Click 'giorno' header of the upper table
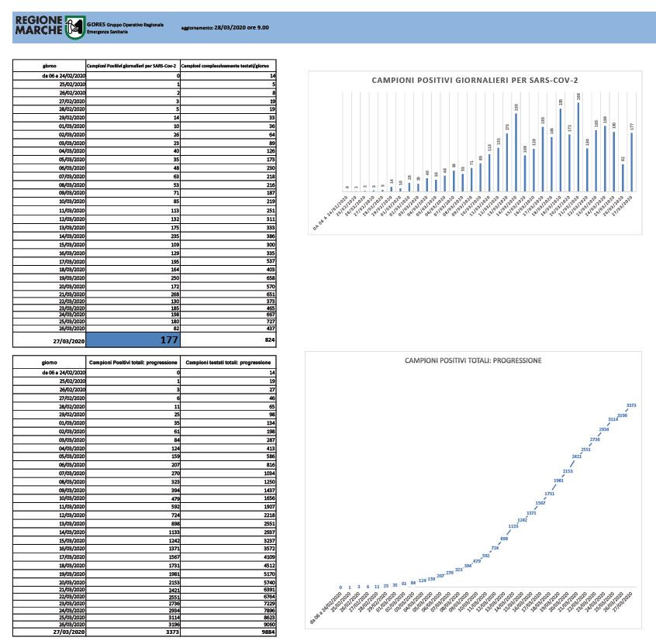The height and width of the screenshot is (644, 656). coord(49,66)
